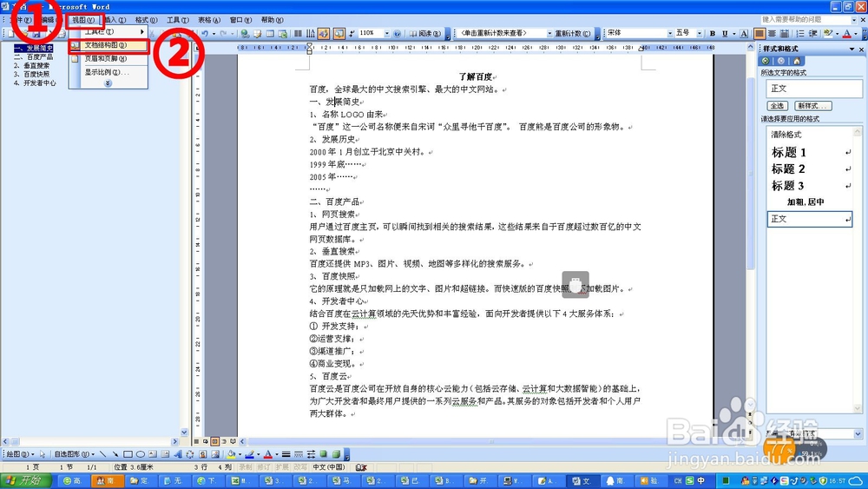Open the 五号 font size dropdown
The width and height of the screenshot is (868, 489).
[x=699, y=33]
